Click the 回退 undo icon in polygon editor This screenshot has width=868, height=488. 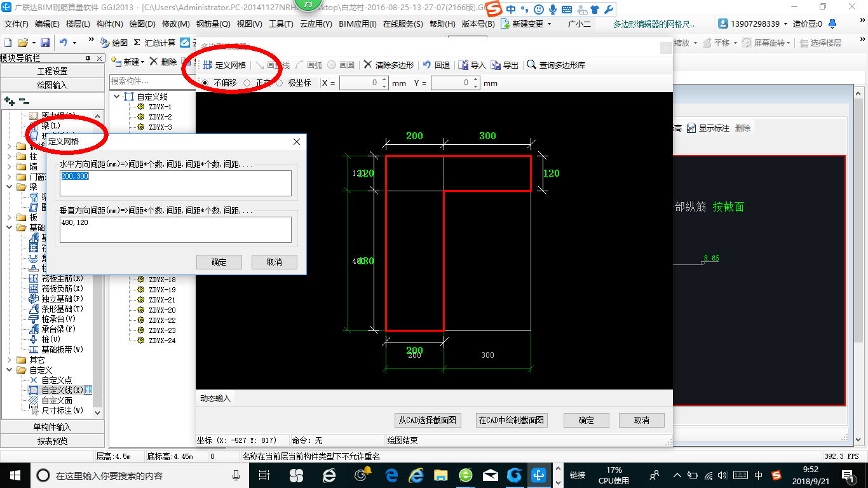(437, 65)
